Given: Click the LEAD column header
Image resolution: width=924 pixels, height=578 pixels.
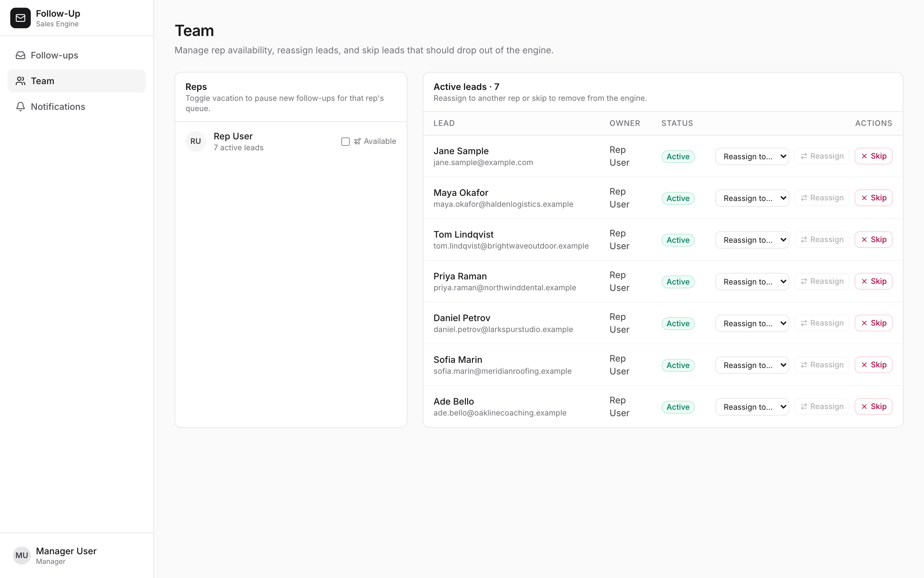Looking at the screenshot, I should [x=444, y=123].
